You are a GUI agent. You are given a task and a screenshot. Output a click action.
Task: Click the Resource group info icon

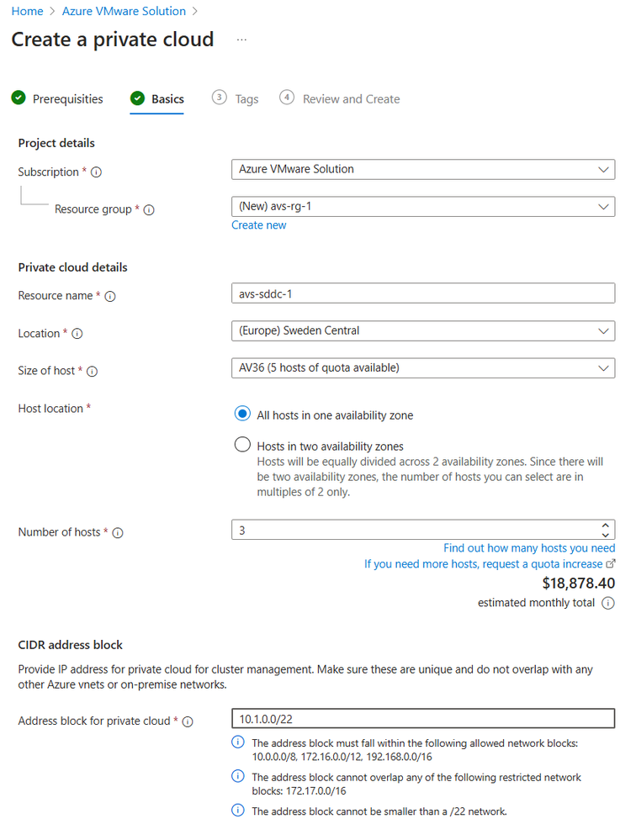click(x=149, y=210)
